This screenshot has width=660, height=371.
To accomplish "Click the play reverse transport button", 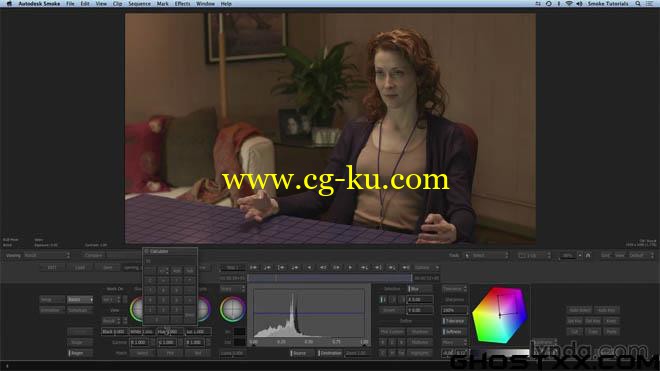I will 309,267.
